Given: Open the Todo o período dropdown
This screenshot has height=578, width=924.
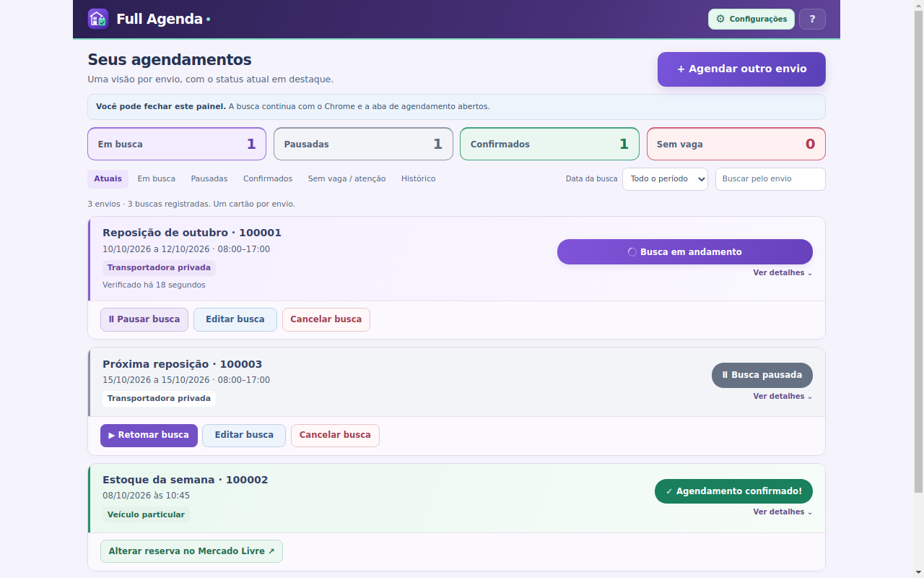Looking at the screenshot, I should pos(665,179).
